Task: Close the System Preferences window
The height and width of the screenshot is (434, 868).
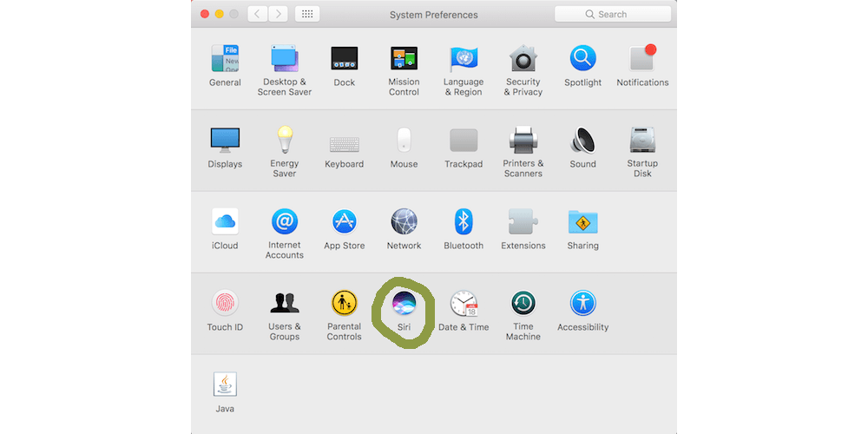Action: [x=205, y=14]
